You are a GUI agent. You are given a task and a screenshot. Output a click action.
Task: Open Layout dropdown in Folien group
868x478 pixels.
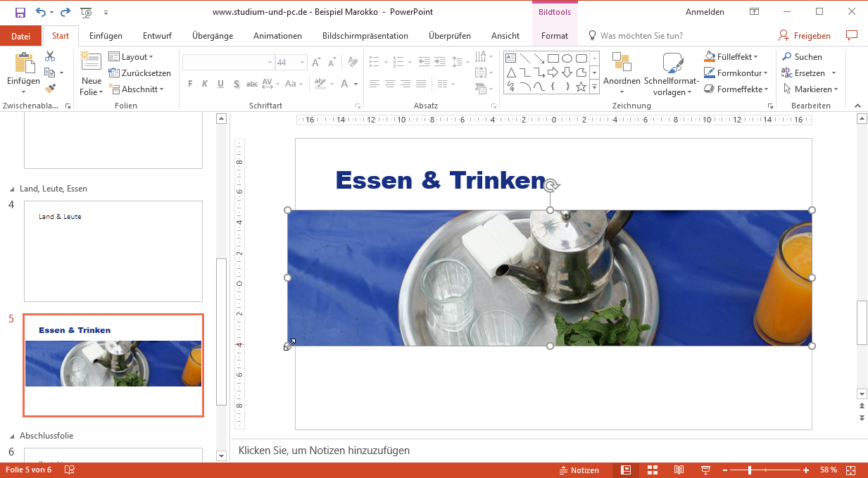coord(131,57)
